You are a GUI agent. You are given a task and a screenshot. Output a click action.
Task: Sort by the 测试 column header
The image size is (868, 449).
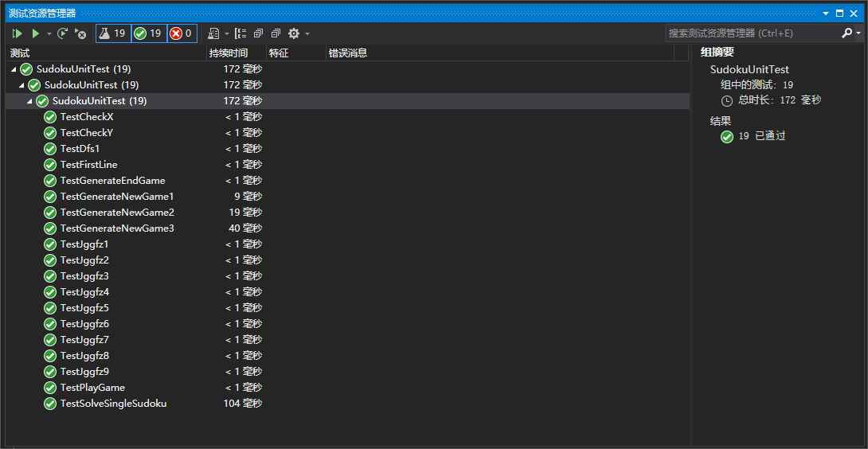[x=106, y=53]
